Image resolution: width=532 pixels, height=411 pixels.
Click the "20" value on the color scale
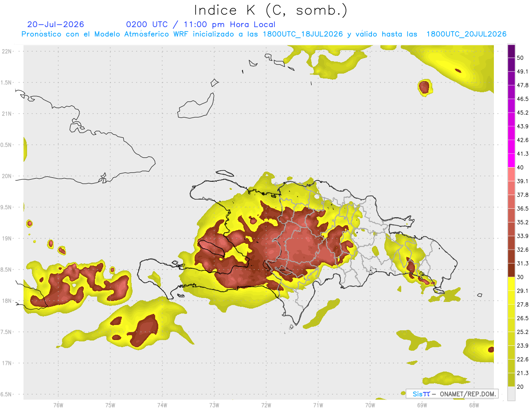521,387
